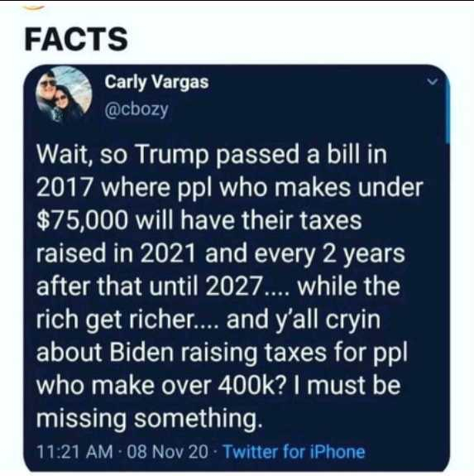Click the 11:21 AM timestamp
Screen dimensions: 474x476
click(x=74, y=451)
